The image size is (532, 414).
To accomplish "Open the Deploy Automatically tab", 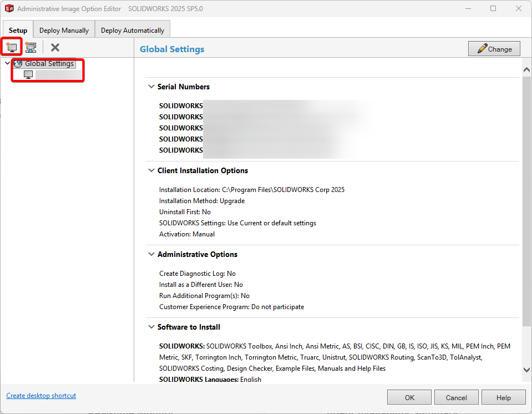I will click(133, 30).
